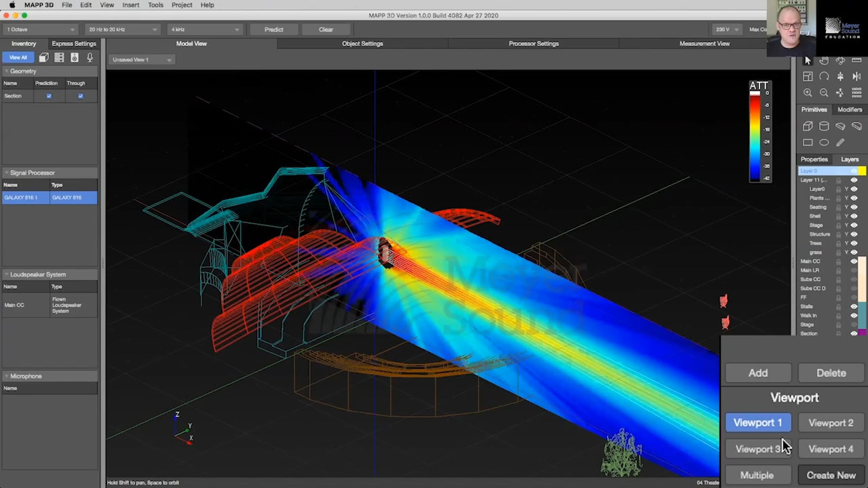Hide the Shell layer
Image resolution: width=868 pixels, height=488 pixels.
click(854, 216)
